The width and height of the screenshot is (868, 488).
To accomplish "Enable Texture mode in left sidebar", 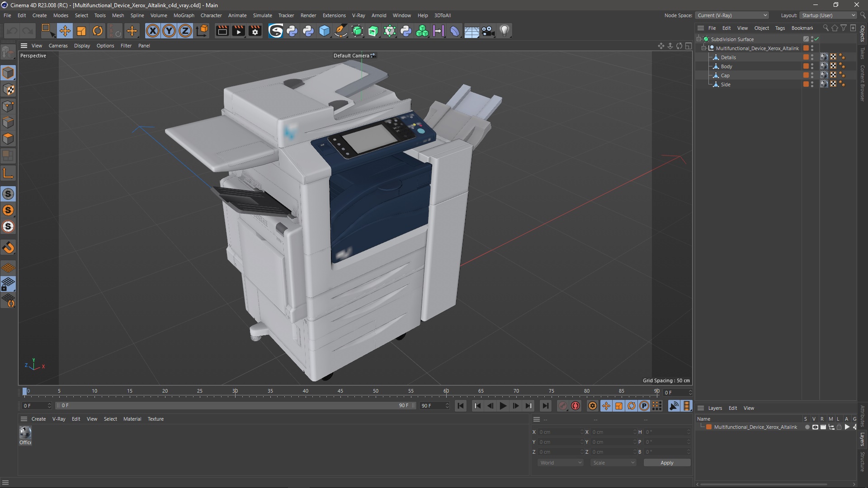I will [x=9, y=89].
